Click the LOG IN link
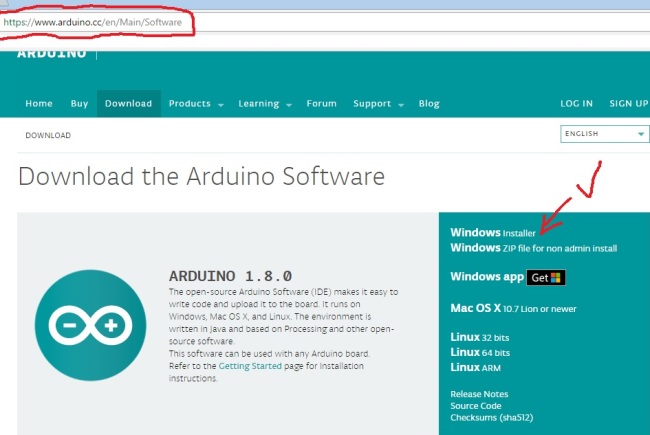 pyautogui.click(x=576, y=104)
